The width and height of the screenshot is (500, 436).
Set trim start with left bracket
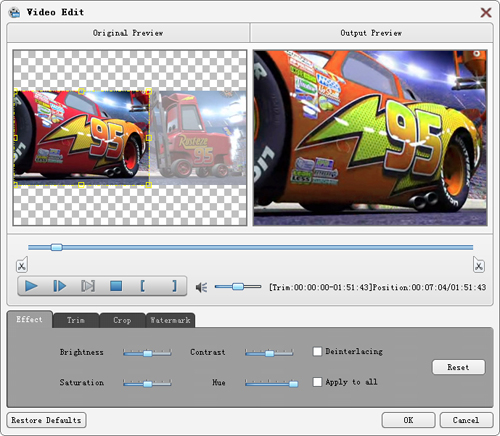coord(143,286)
